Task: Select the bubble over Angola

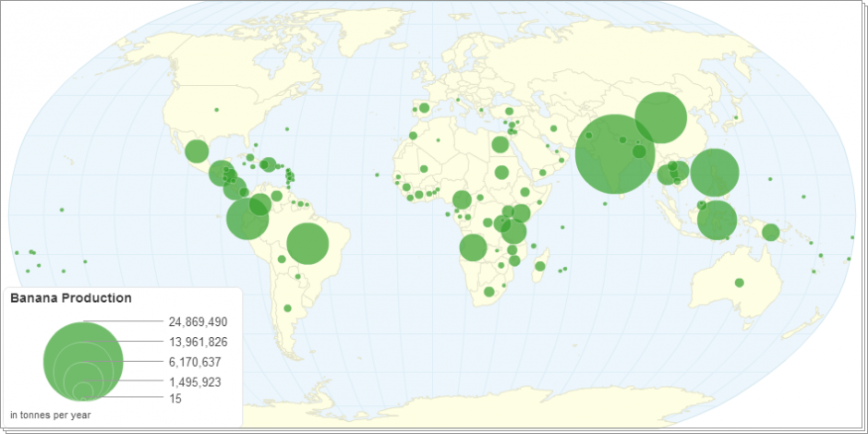Action: click(x=473, y=247)
